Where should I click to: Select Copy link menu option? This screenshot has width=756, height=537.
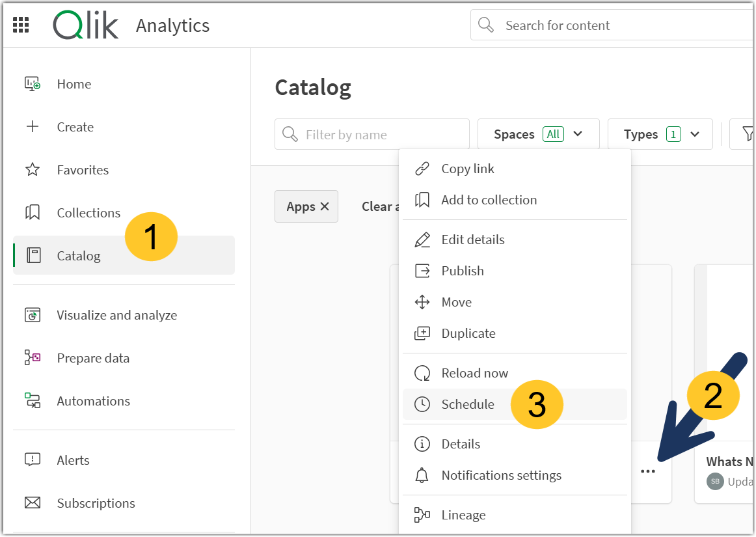click(x=466, y=168)
